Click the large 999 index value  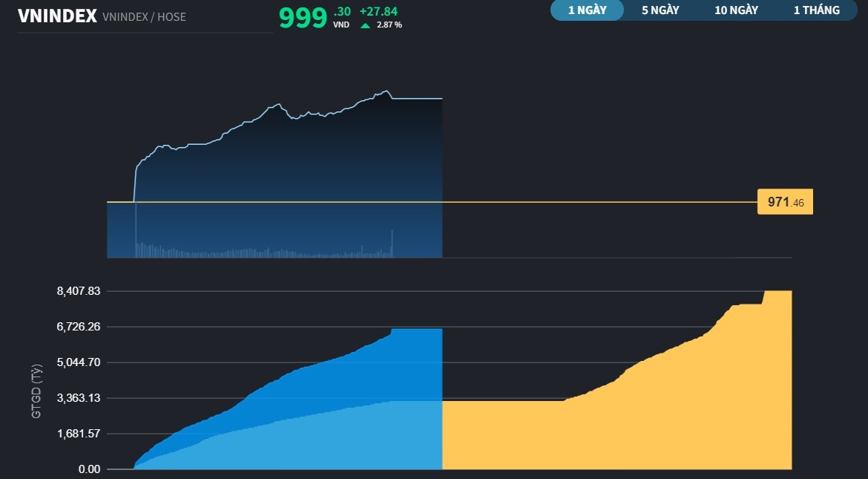303,18
